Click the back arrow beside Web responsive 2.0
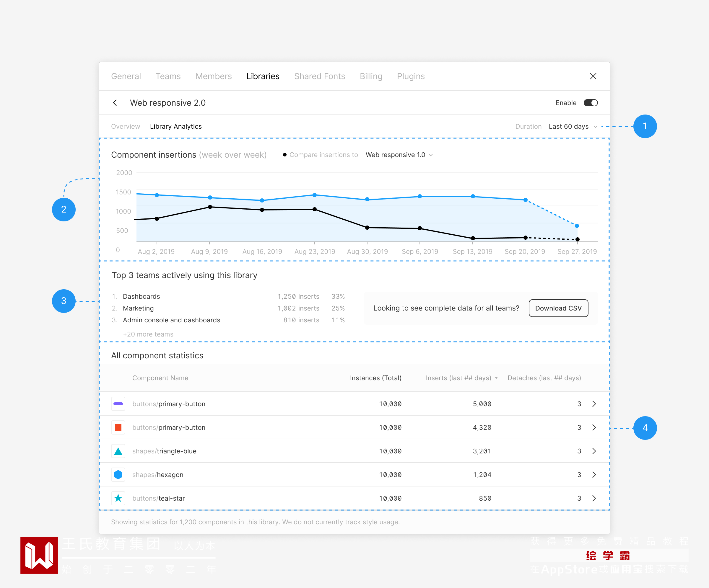Screen dimensions: 709x588 pyautogui.click(x=115, y=103)
